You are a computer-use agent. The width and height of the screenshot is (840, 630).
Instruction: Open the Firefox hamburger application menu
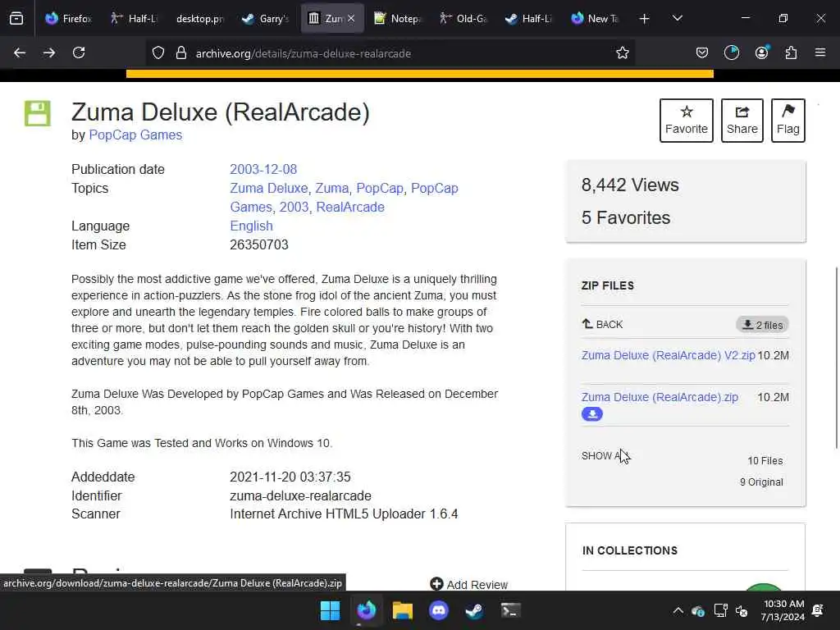coord(820,53)
